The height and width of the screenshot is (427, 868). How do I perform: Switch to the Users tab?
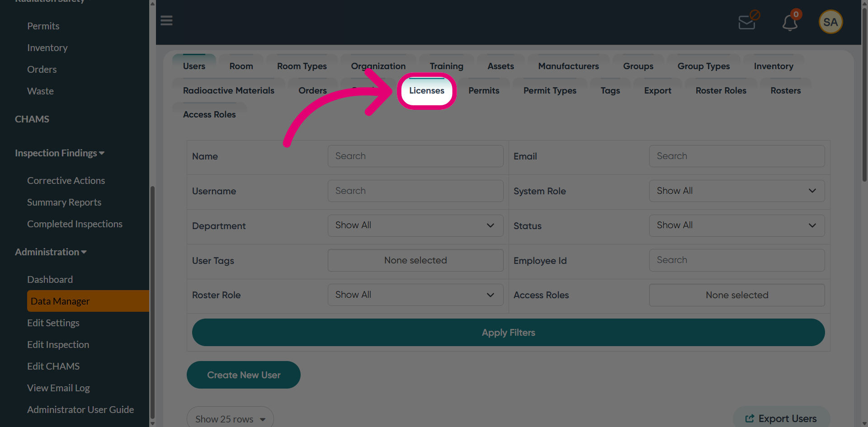[194, 66]
